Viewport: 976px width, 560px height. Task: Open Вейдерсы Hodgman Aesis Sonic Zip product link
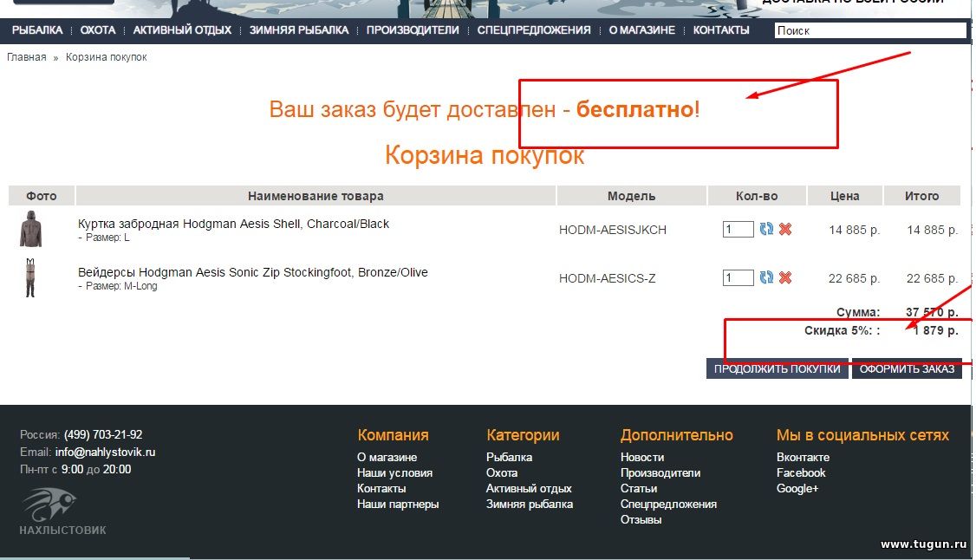pos(253,272)
